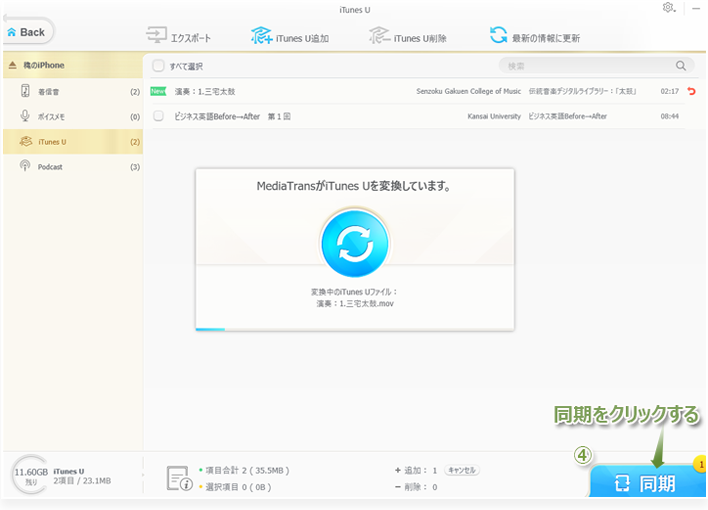
Task: Check the ビジネス英語Before→After row checkbox
Action: pyautogui.click(x=158, y=116)
